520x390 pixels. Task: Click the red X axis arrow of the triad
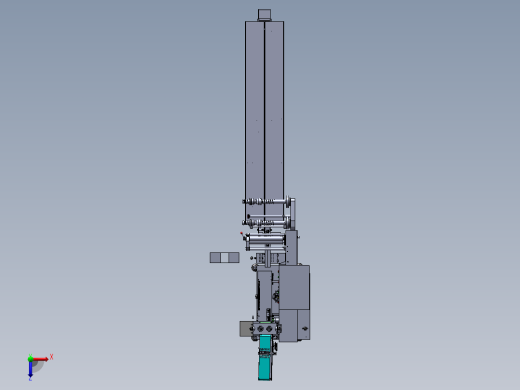click(x=41, y=359)
